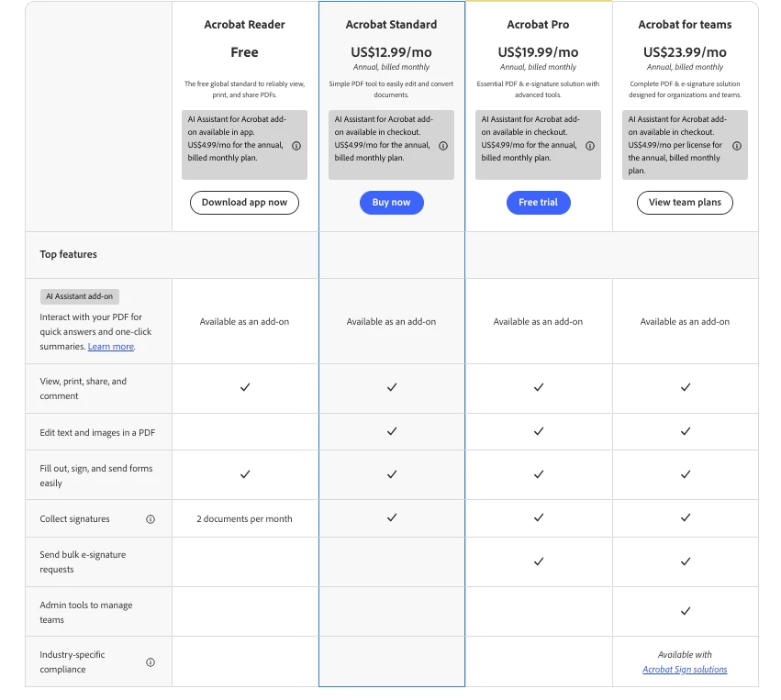
Task: Click the 'Admin tools to manage teams' label
Action: pos(86,612)
